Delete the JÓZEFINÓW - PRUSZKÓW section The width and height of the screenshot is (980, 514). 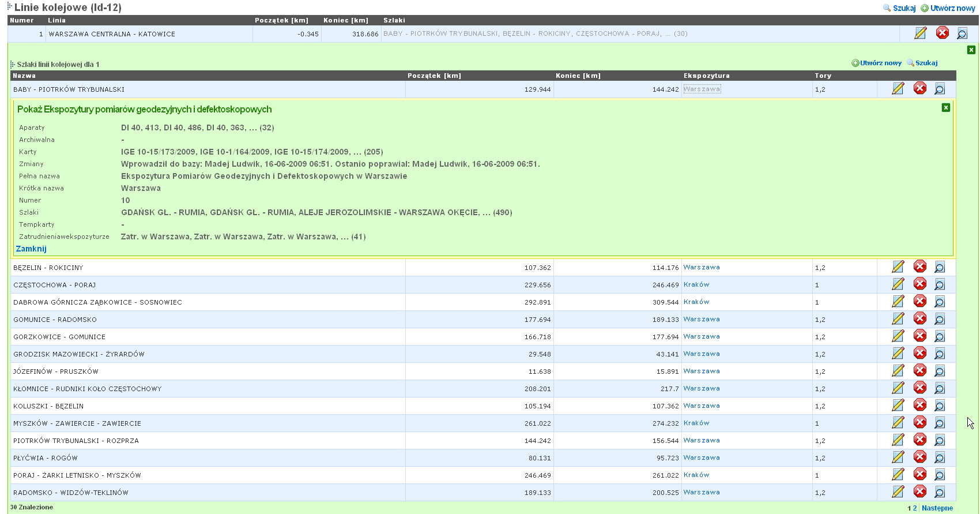click(919, 371)
